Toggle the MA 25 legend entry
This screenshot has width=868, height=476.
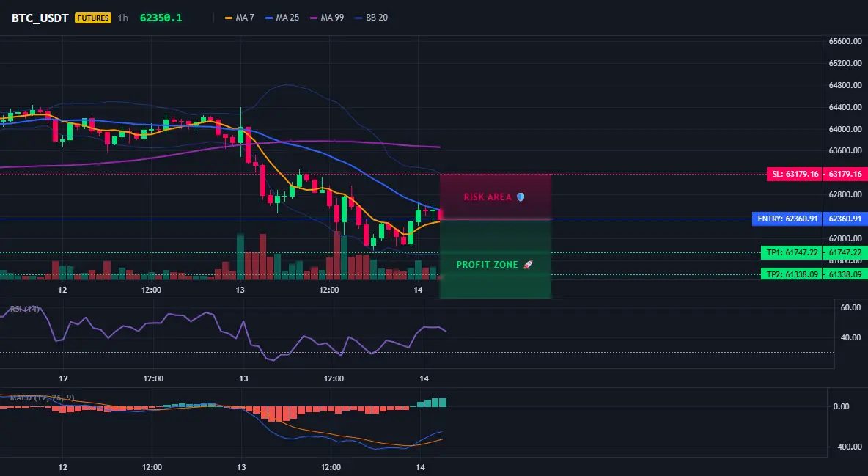pyautogui.click(x=282, y=18)
